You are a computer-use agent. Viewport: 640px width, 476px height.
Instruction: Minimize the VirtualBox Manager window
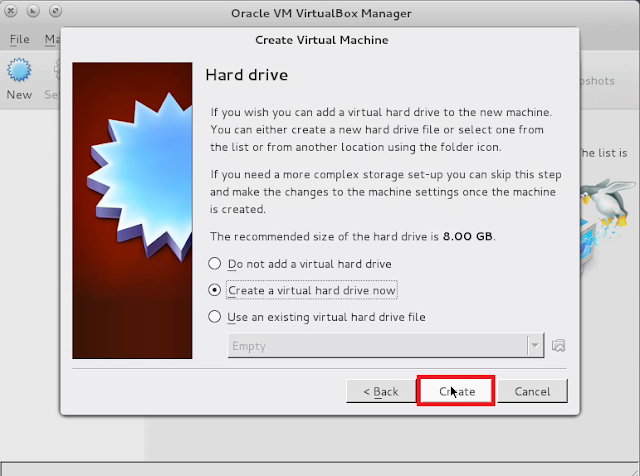[x=33, y=11]
